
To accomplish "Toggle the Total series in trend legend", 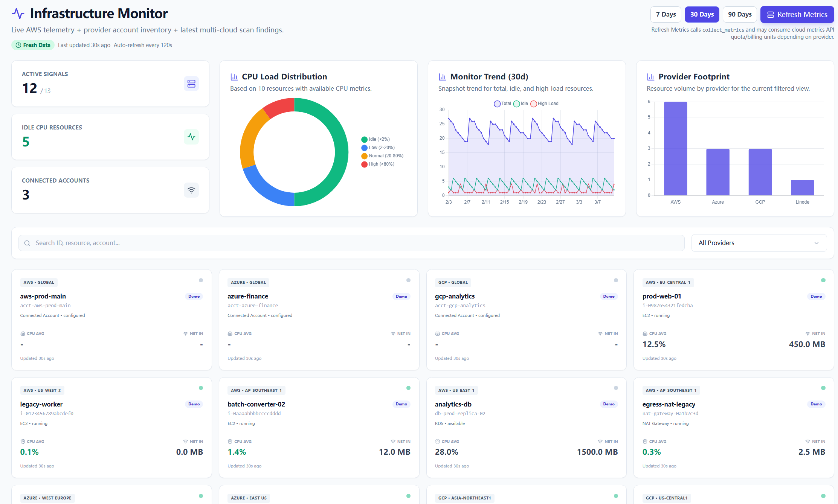I will [502, 104].
